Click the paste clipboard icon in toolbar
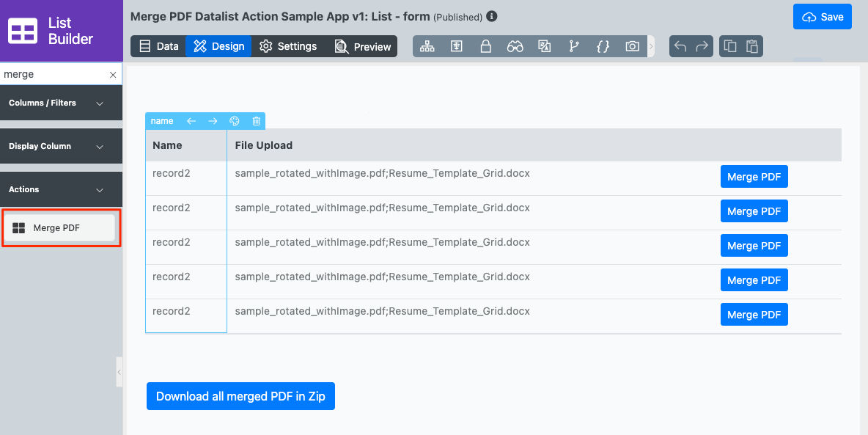Image resolution: width=868 pixels, height=435 pixels. click(751, 46)
